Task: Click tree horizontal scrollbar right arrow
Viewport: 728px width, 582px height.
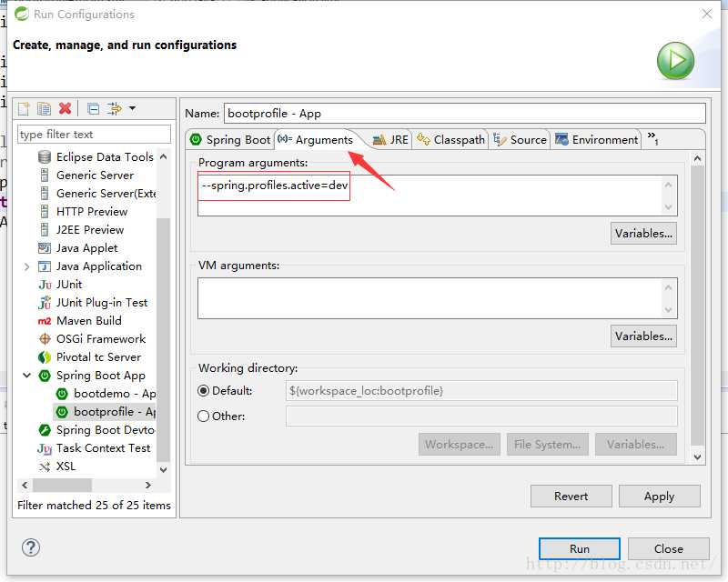Action: [148, 485]
